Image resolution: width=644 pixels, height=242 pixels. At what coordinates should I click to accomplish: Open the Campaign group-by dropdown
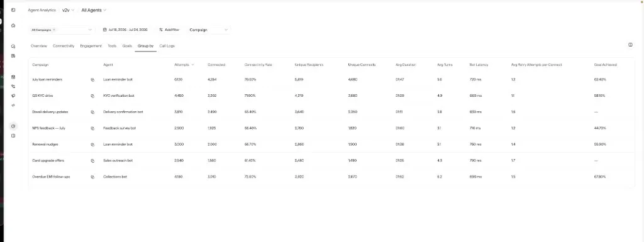[209, 30]
